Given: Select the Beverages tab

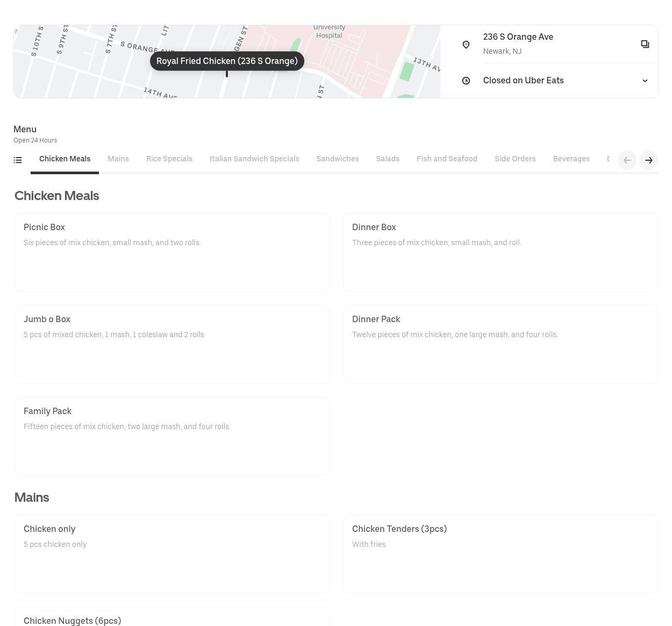Looking at the screenshot, I should 571,159.
